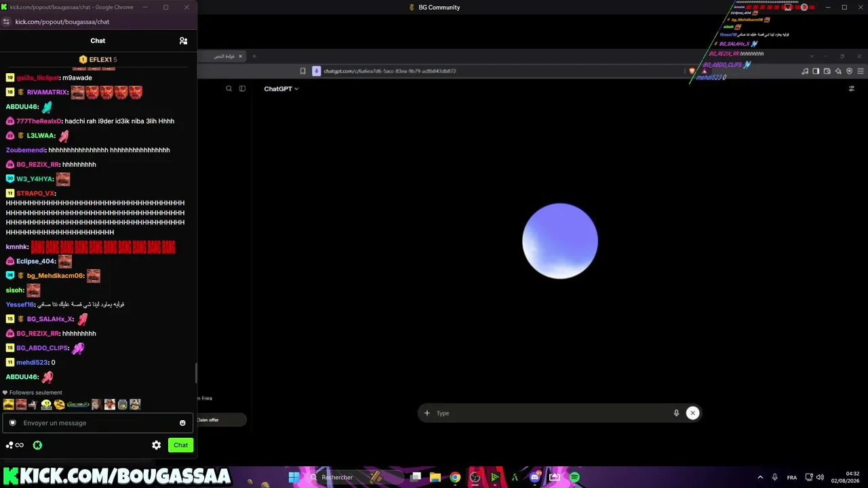Open the site info icon in Chrome address bar
Viewport: 868px width, 488px height.
(x=7, y=22)
